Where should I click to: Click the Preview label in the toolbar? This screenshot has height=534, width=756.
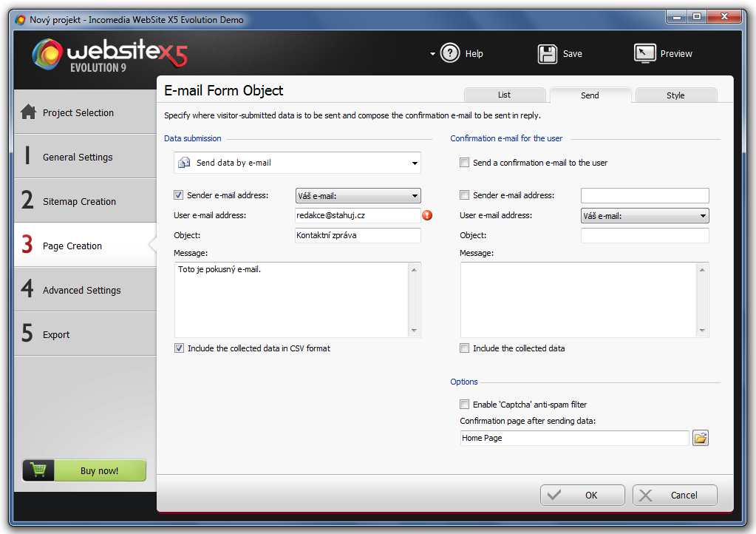[x=676, y=54]
